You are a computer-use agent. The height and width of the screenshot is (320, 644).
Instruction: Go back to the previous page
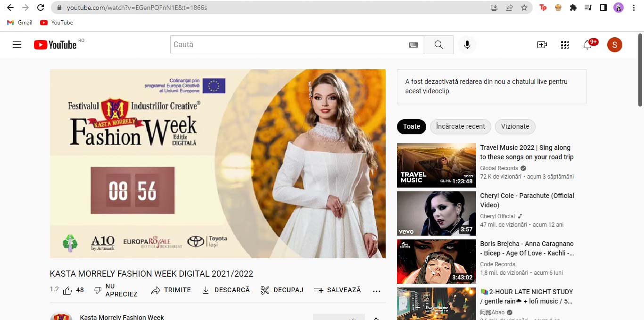click(x=10, y=8)
